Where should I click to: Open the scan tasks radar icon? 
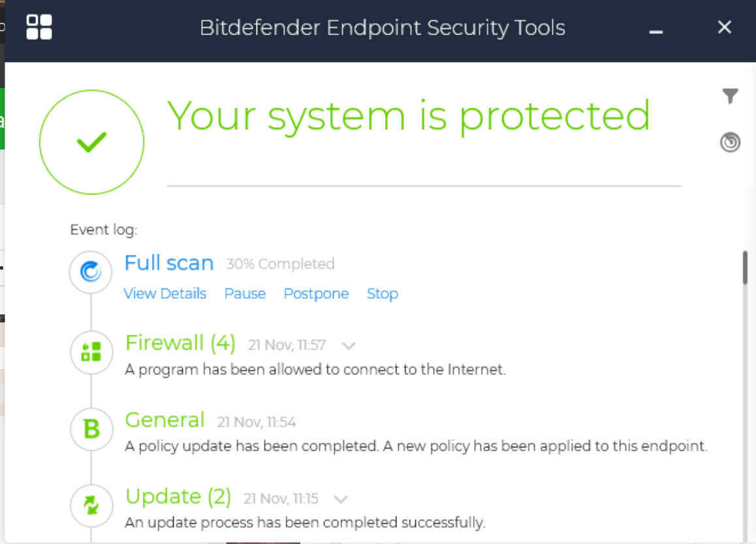[x=730, y=142]
